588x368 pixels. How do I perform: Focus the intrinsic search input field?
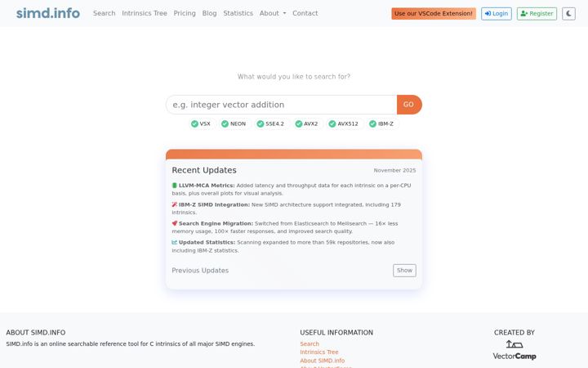coord(281,105)
